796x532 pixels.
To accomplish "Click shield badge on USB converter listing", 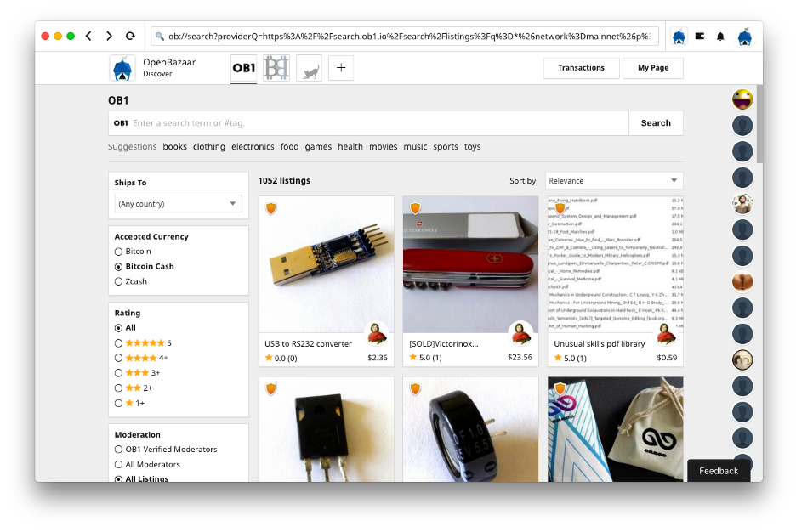I will (x=271, y=208).
